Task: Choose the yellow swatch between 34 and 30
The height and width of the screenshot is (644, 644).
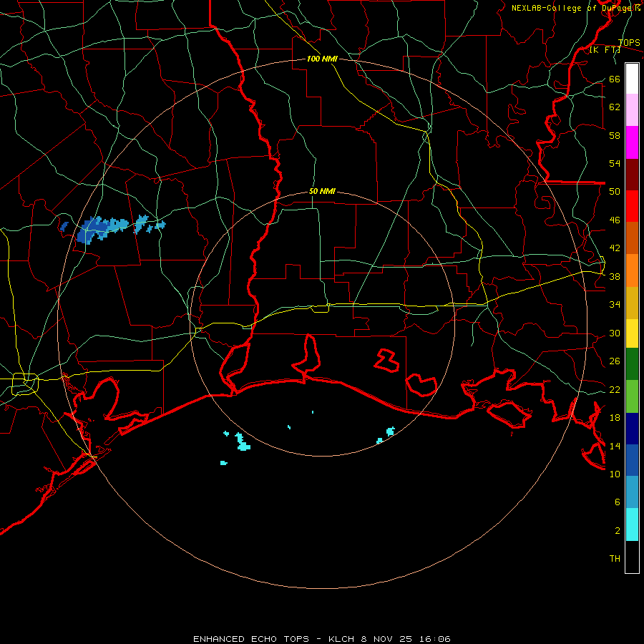Action: tap(632, 333)
